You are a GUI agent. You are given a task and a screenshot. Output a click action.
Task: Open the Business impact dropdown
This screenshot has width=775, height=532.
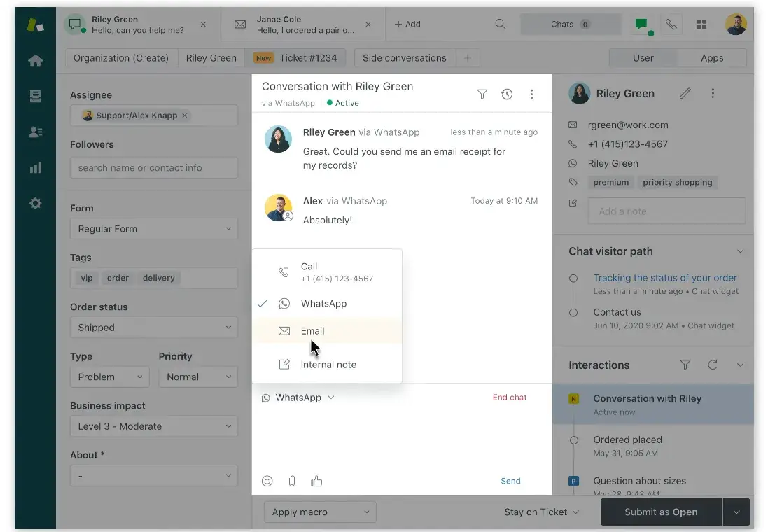point(154,427)
